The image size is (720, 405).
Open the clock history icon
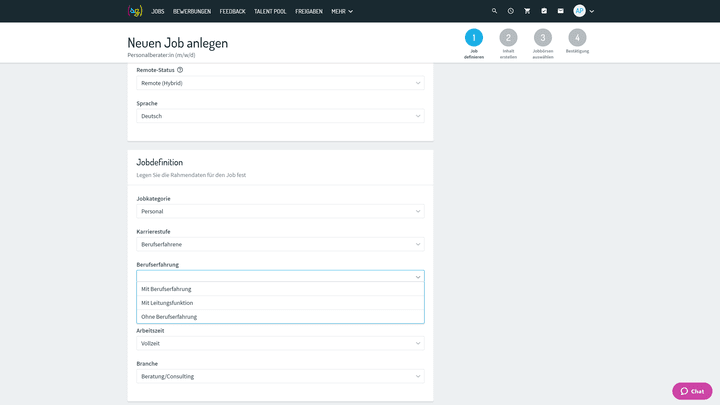click(x=510, y=11)
